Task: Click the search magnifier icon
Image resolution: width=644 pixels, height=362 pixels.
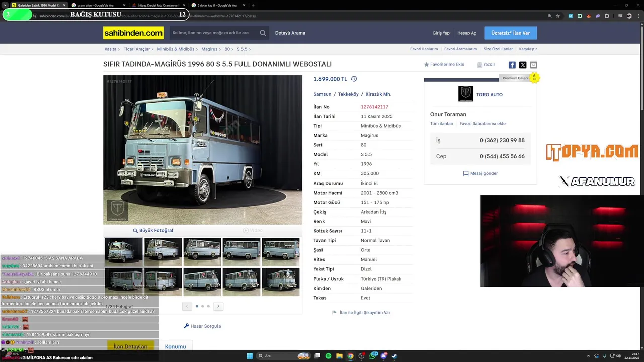Action: click(x=263, y=33)
